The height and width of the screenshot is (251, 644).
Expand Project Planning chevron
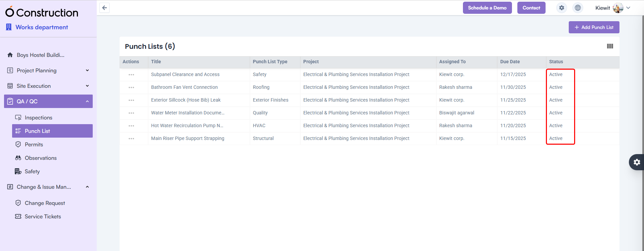click(87, 70)
